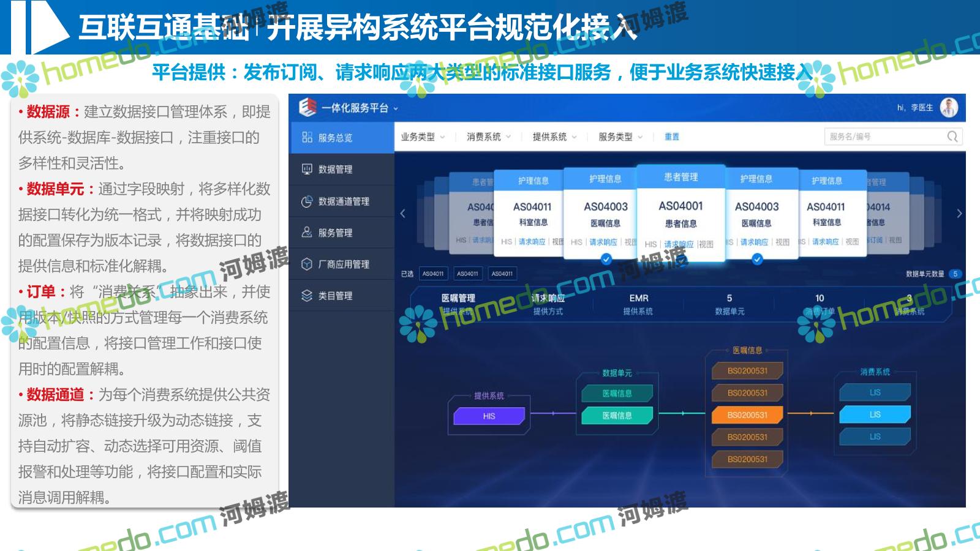The height and width of the screenshot is (551, 980).
Task: Select the orange highlighted BS0200531 node
Action: (x=747, y=415)
